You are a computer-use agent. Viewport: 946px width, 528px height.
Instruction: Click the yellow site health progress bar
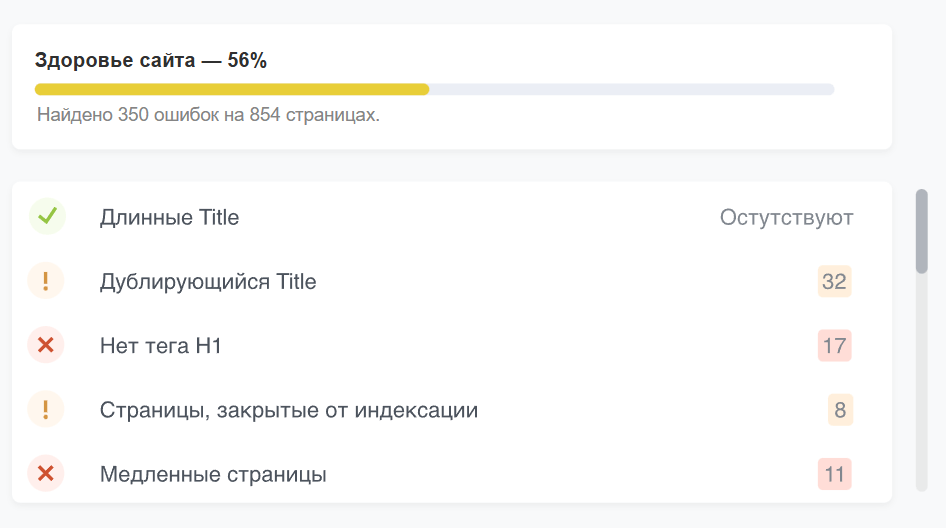(x=232, y=89)
